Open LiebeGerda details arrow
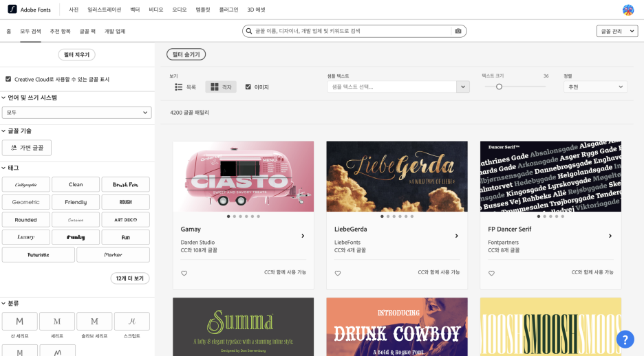The width and height of the screenshot is (644, 356). (x=456, y=236)
